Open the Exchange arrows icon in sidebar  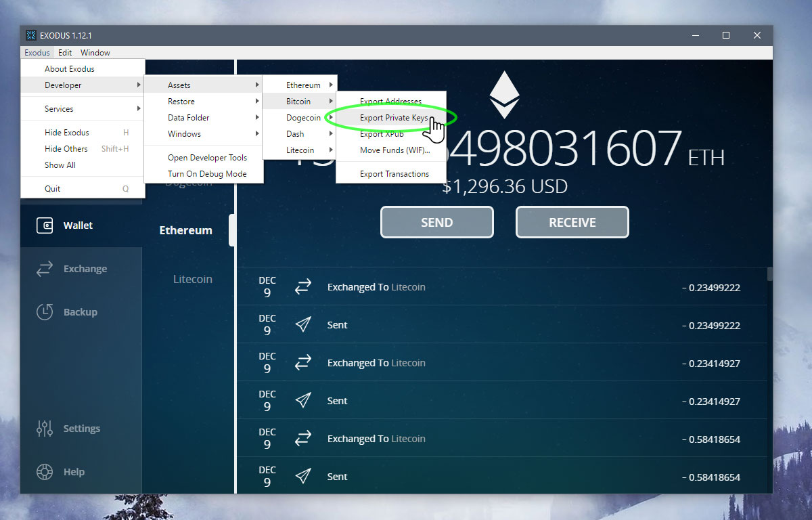45,269
